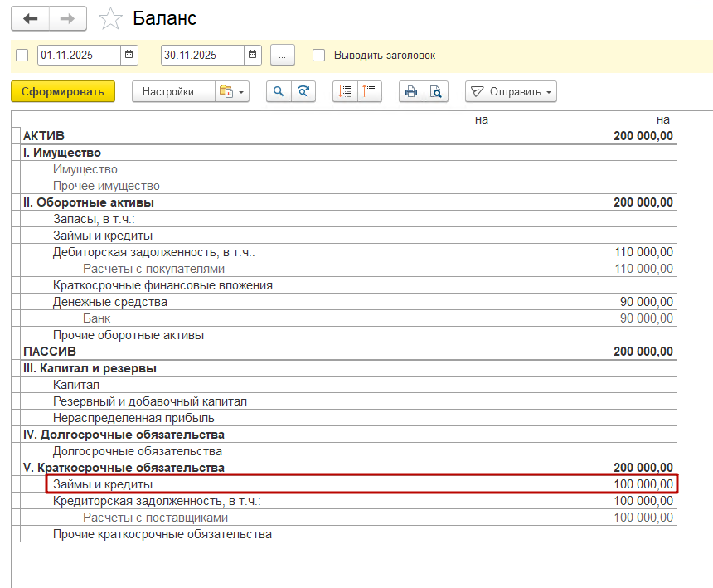
Task: Open calendar for start date 01.11.2025
Action: coord(129,56)
